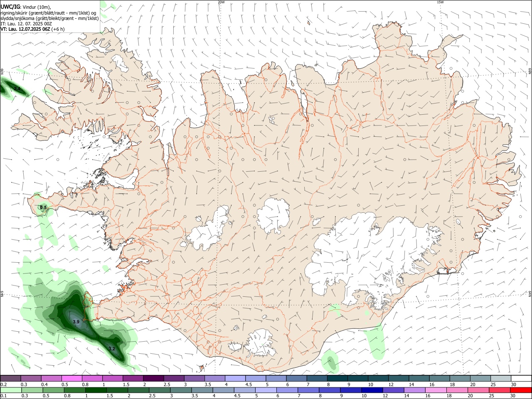The height and width of the screenshot is (399, 532).
Task: Select the upper legend swatch labeled 3.5
Action: [214, 378]
